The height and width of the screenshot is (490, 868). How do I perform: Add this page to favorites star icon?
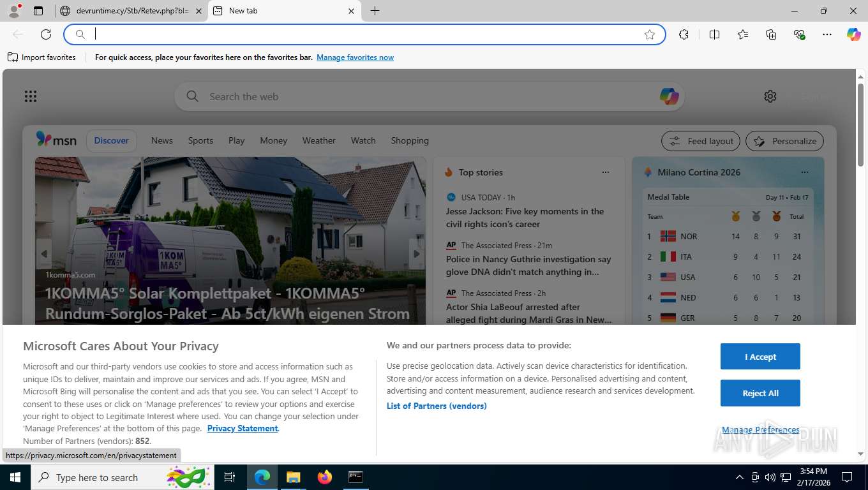(650, 34)
